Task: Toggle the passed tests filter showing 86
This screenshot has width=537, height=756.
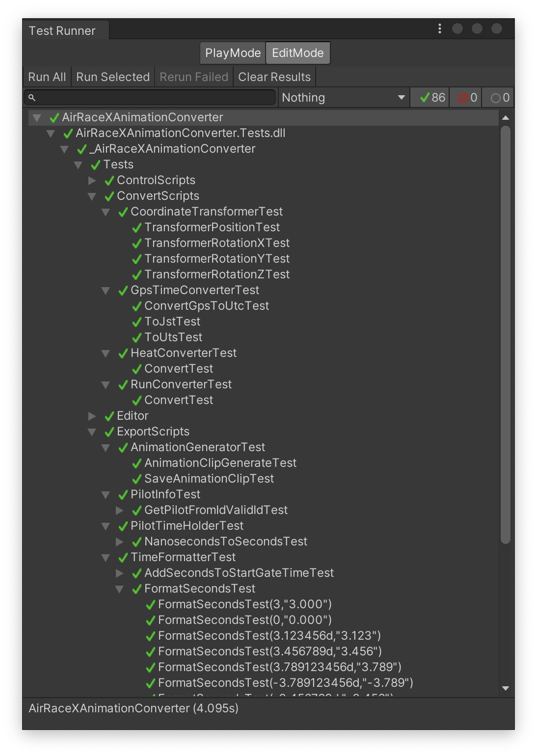Action: 430,98
